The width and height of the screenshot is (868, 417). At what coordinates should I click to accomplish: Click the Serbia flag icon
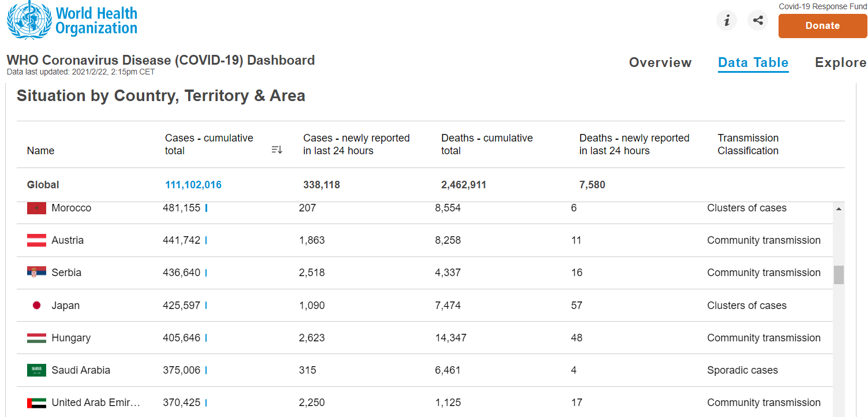tap(36, 273)
